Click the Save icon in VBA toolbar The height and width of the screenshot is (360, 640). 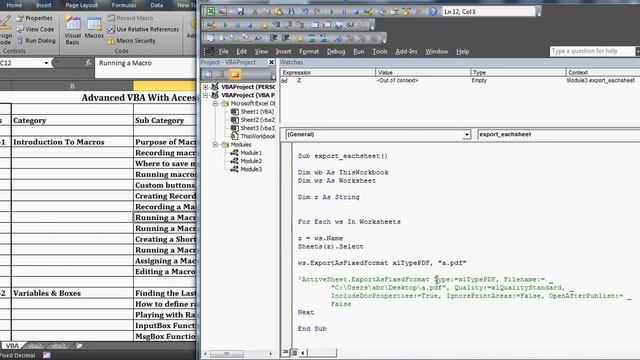pyautogui.click(x=240, y=11)
